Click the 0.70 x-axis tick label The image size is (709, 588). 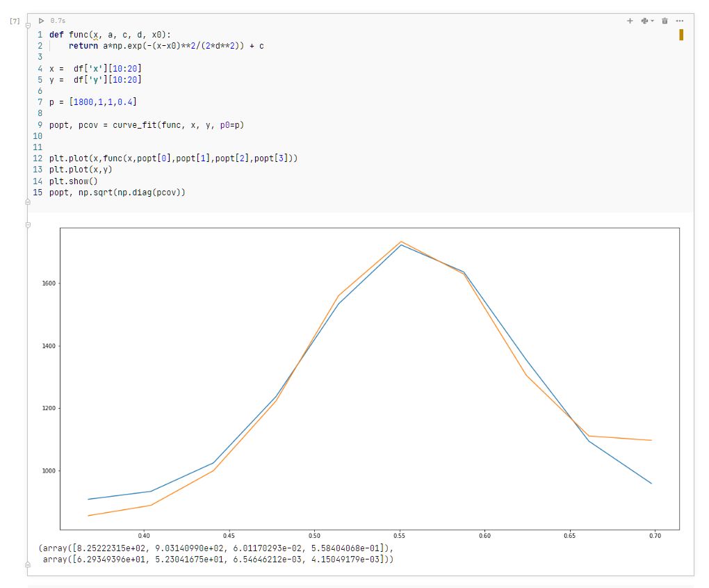[655, 536]
